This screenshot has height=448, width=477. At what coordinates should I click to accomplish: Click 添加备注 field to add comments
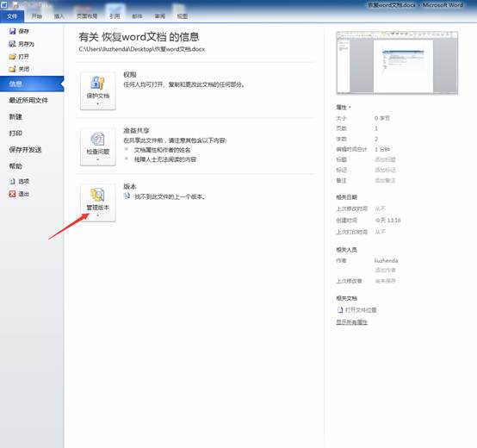click(385, 180)
